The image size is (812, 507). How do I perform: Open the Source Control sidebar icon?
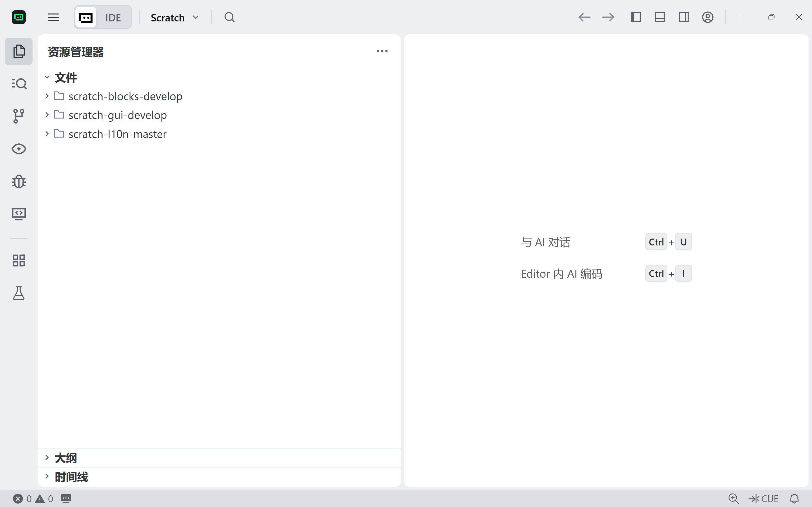(x=19, y=116)
